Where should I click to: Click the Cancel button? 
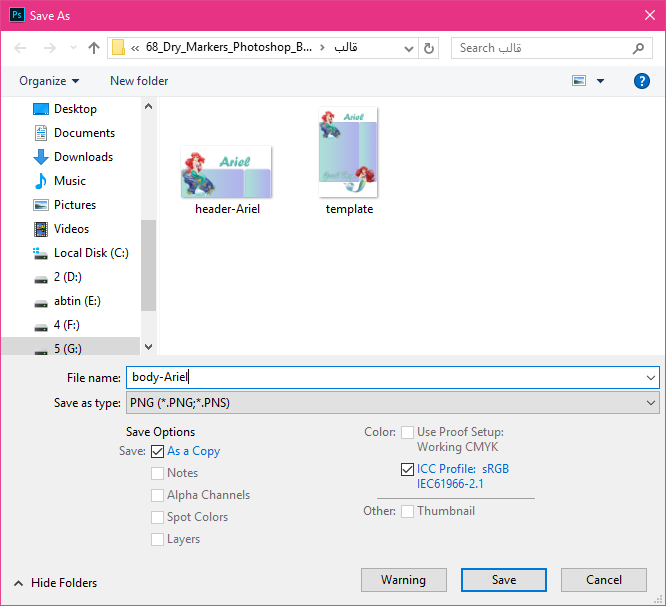tap(604, 580)
